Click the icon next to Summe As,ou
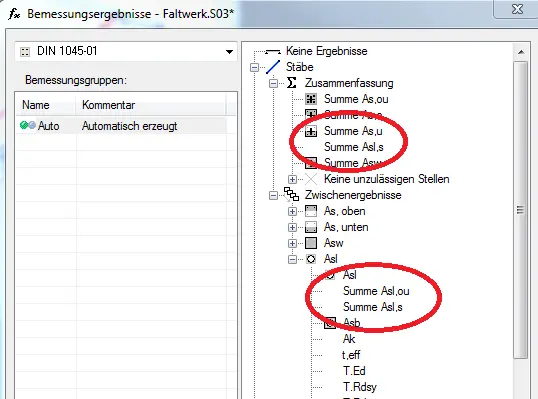 [311, 99]
